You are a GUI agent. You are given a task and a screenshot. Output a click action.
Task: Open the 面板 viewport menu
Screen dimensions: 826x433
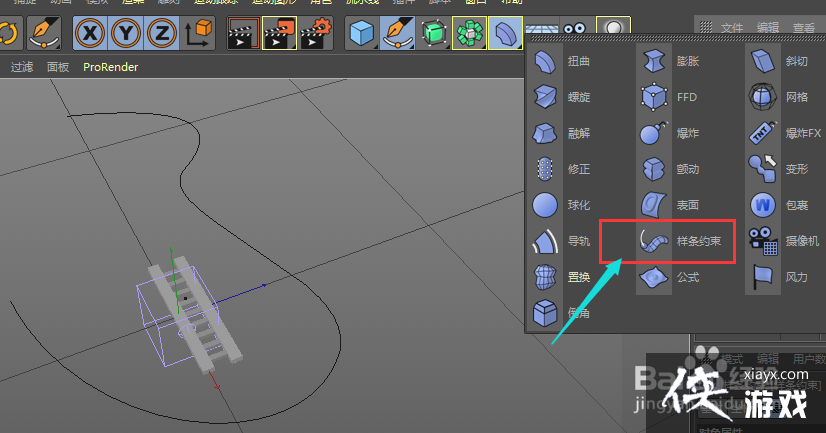[x=58, y=67]
